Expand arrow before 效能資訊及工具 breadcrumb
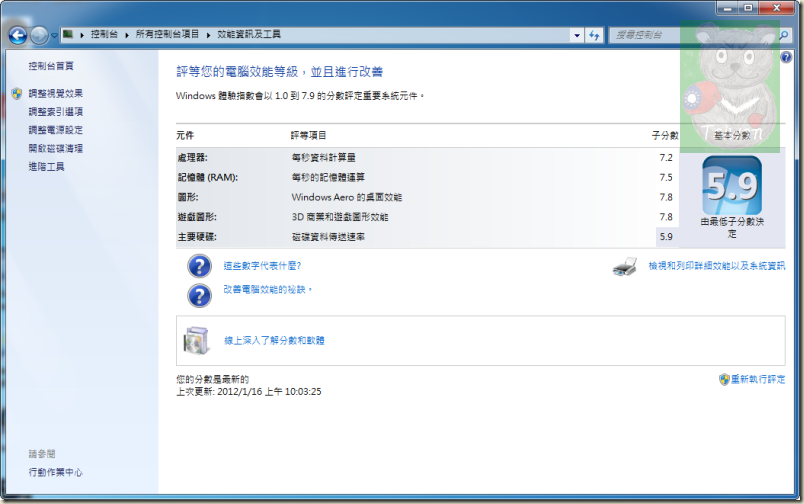Screen dimensions: 804x504 click(x=208, y=35)
